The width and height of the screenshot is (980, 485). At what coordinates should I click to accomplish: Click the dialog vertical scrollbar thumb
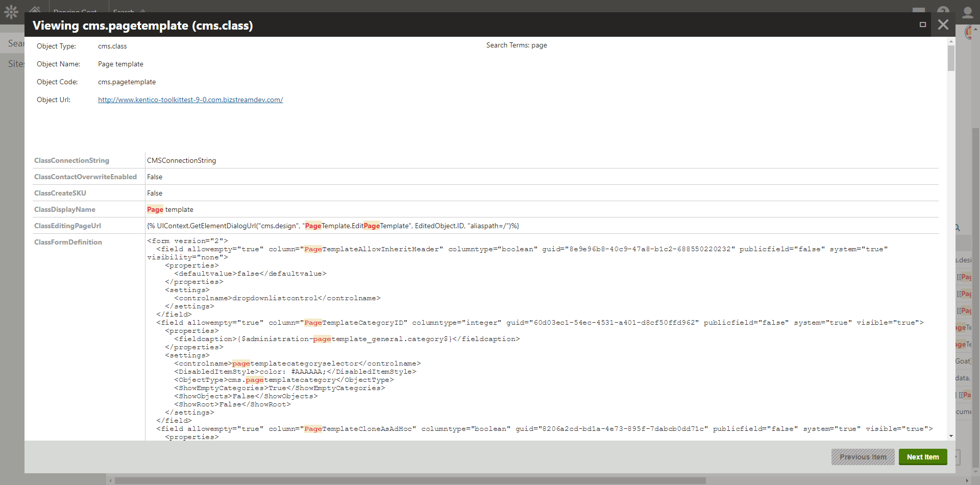pyautogui.click(x=951, y=58)
